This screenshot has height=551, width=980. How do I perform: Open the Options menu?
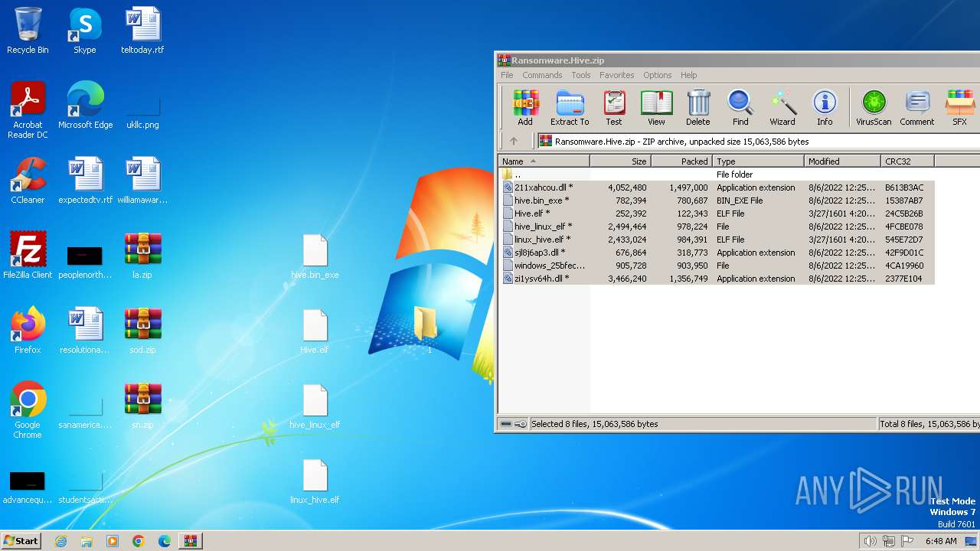657,75
